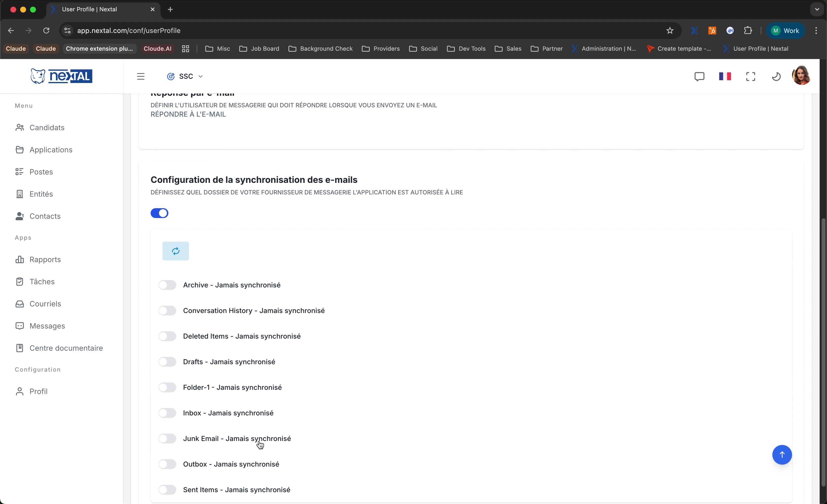Open the browser extensions puzzle icon
The image size is (827, 504).
coord(748,30)
